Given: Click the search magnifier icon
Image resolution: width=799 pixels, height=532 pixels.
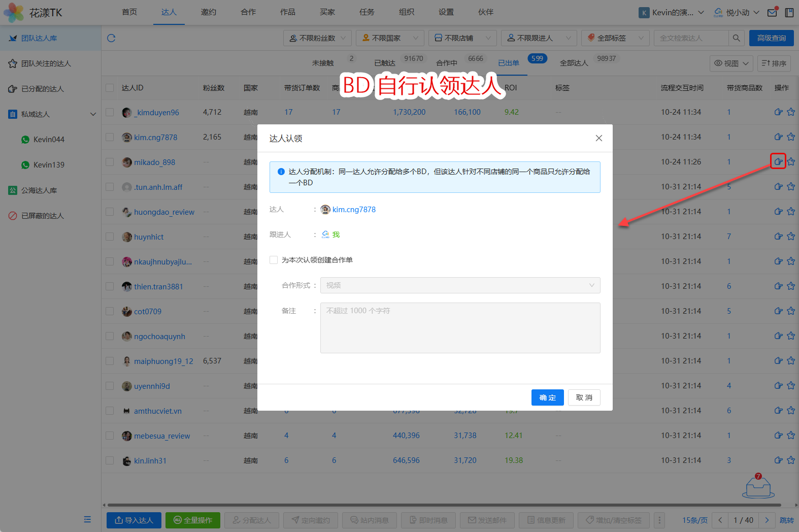Looking at the screenshot, I should [x=736, y=38].
